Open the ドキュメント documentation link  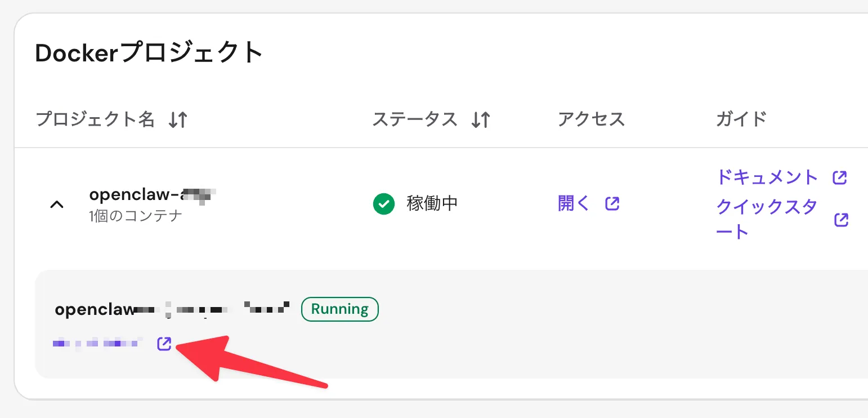point(767,177)
